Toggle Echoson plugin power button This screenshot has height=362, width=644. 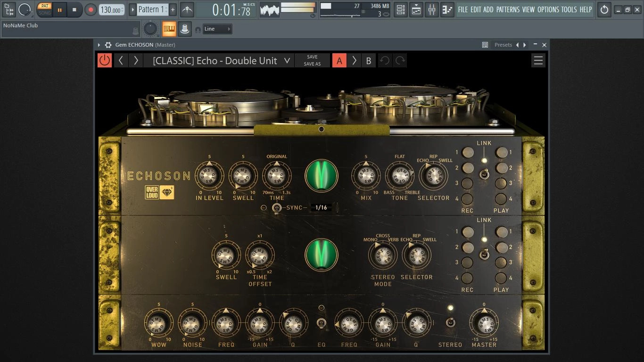point(105,60)
